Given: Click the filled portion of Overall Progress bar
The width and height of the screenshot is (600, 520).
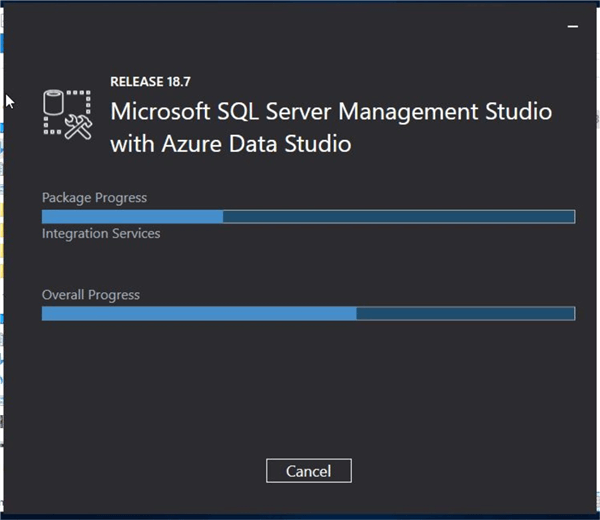Looking at the screenshot, I should pyautogui.click(x=198, y=314).
